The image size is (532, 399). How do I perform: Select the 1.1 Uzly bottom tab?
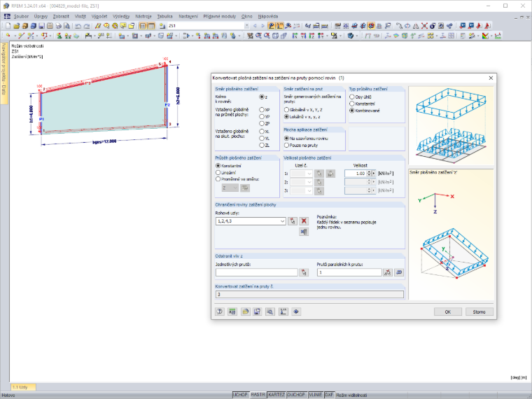(x=23, y=387)
